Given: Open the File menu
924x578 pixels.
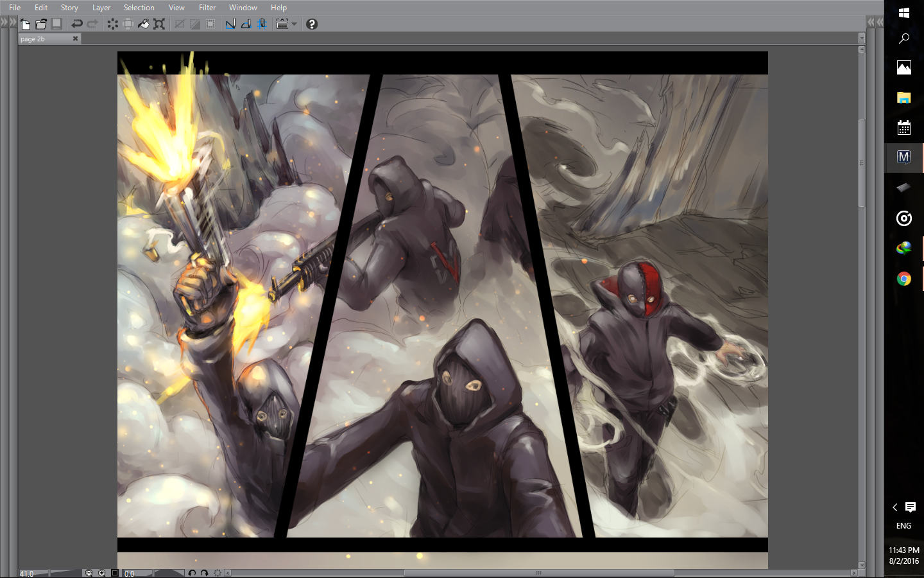Looking at the screenshot, I should tap(15, 8).
